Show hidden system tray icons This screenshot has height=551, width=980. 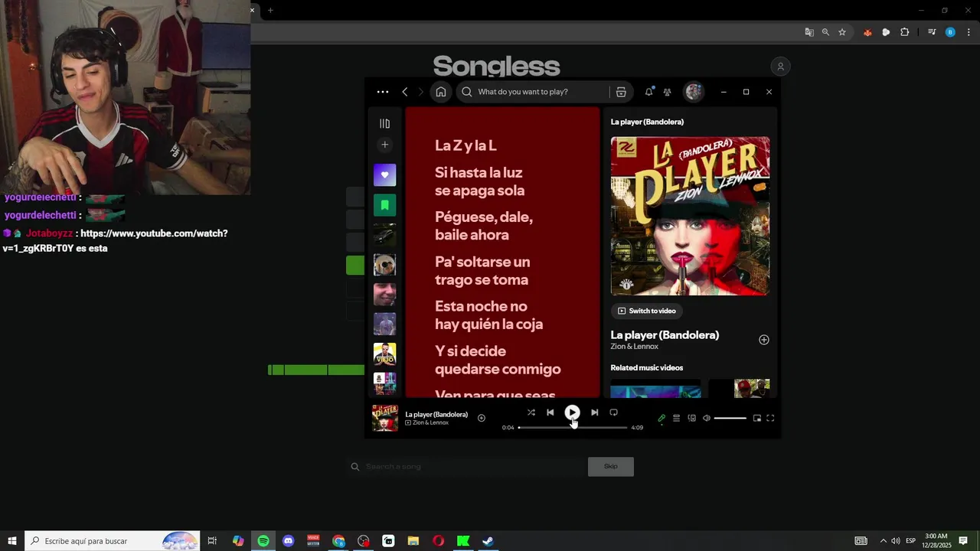click(883, 541)
